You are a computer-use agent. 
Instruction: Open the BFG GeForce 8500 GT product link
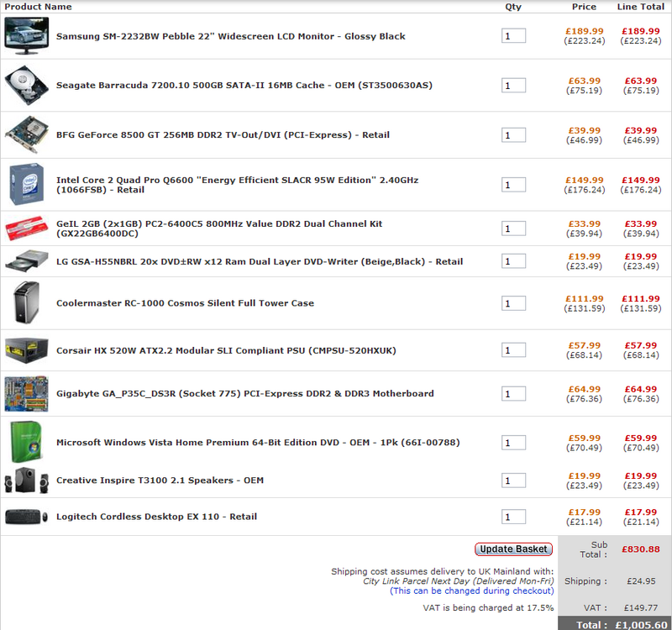coord(223,135)
